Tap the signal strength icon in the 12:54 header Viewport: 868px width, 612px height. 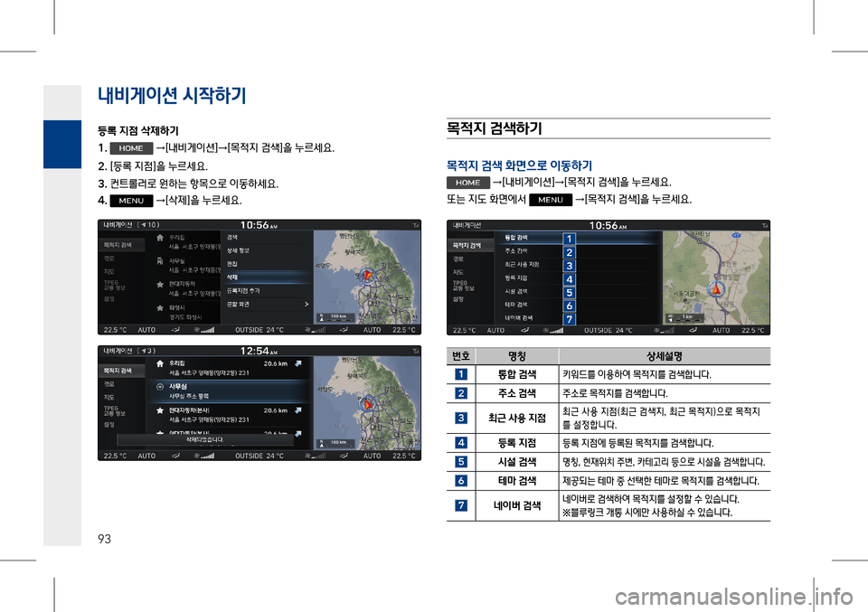pos(416,351)
